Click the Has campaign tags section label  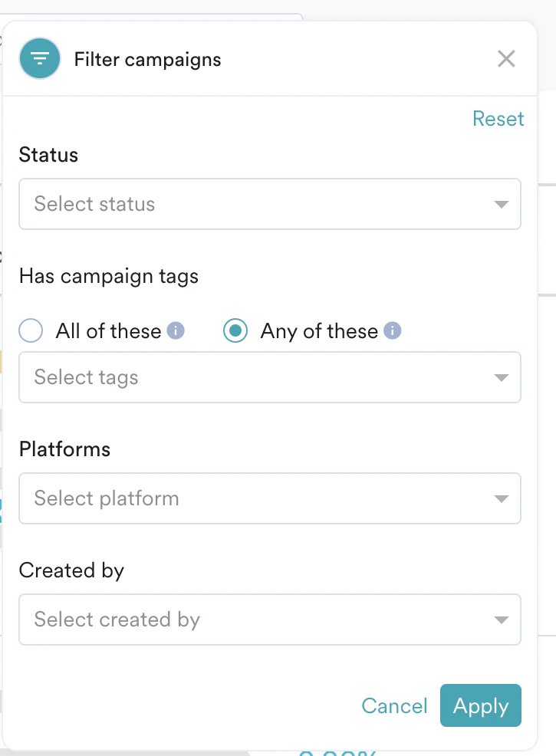pos(108,276)
